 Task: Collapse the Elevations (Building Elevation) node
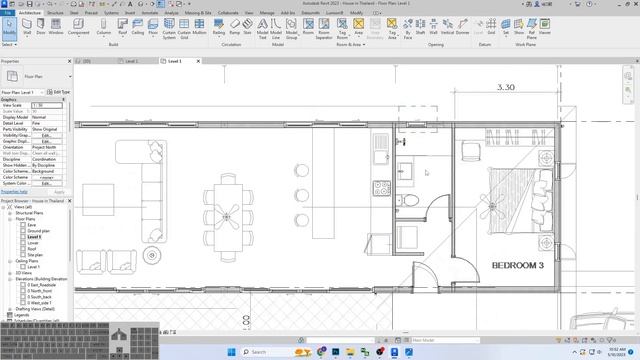coord(10,279)
